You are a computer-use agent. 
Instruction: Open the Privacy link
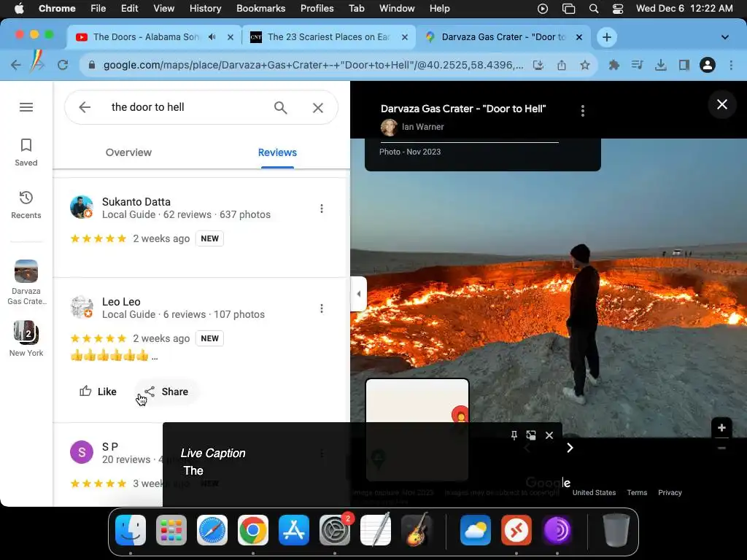[x=670, y=492]
